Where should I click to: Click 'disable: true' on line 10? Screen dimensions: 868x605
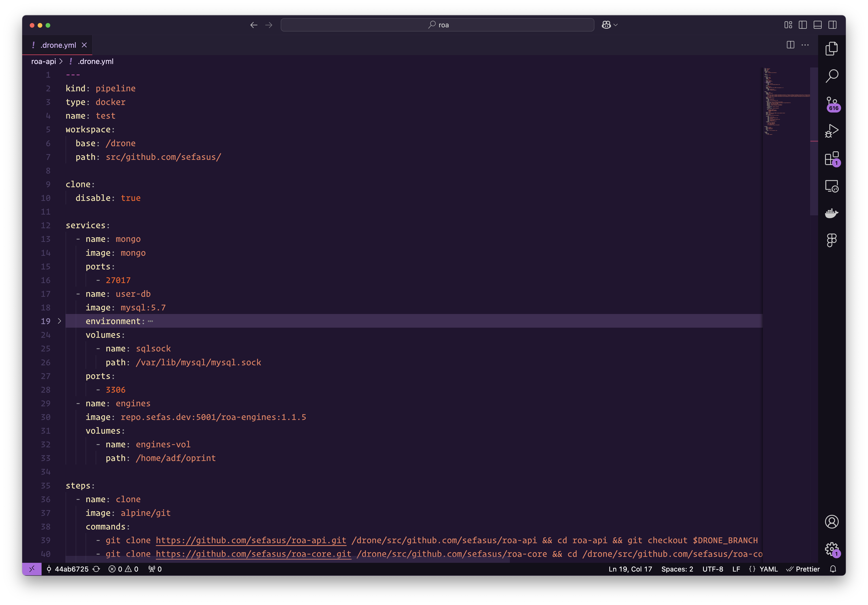click(108, 198)
